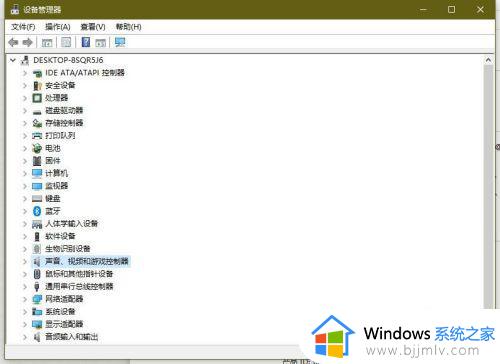Image resolution: width=500 pixels, height=364 pixels.
Task: Expand the IDE ATA/ATAPI 控制器 node
Action: point(25,73)
